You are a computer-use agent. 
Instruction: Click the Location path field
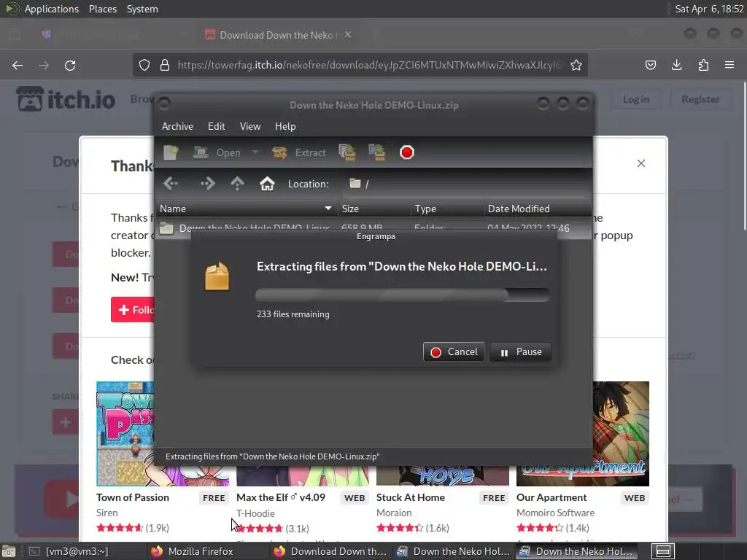(x=465, y=184)
